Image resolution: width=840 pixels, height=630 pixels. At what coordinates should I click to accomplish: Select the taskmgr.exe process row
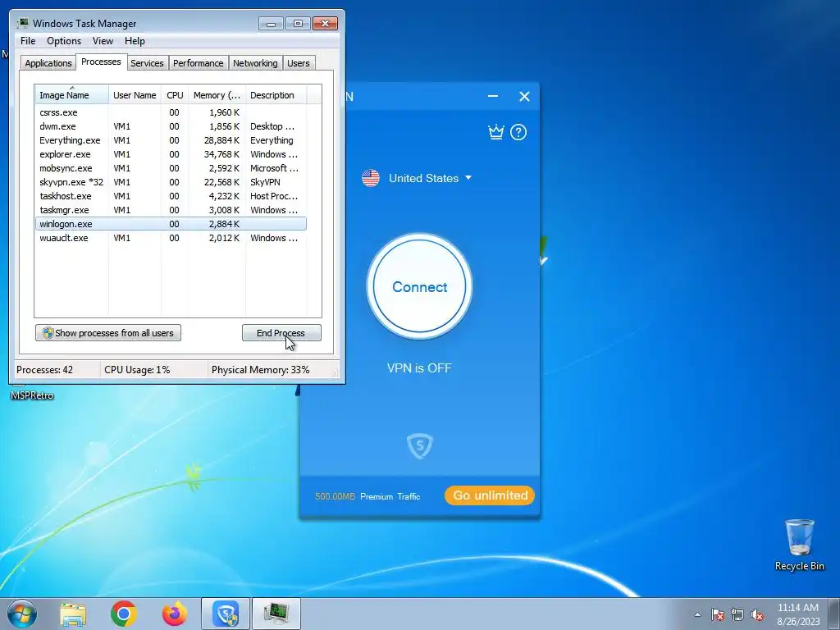(x=171, y=210)
